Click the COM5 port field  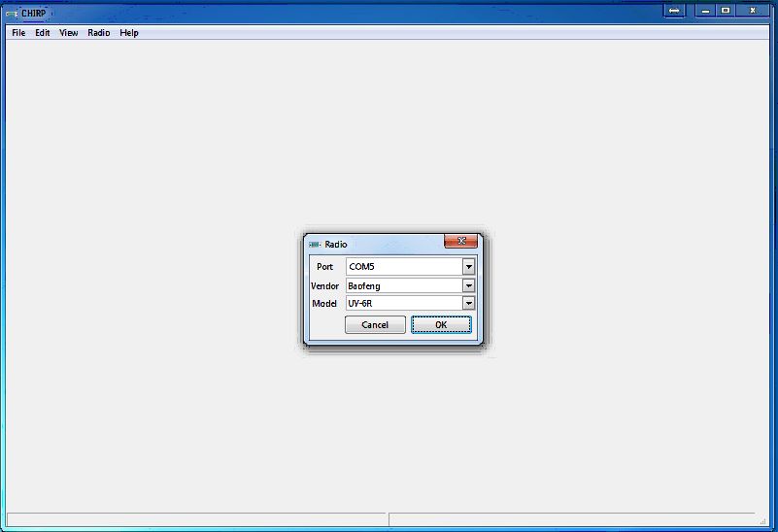(x=404, y=267)
